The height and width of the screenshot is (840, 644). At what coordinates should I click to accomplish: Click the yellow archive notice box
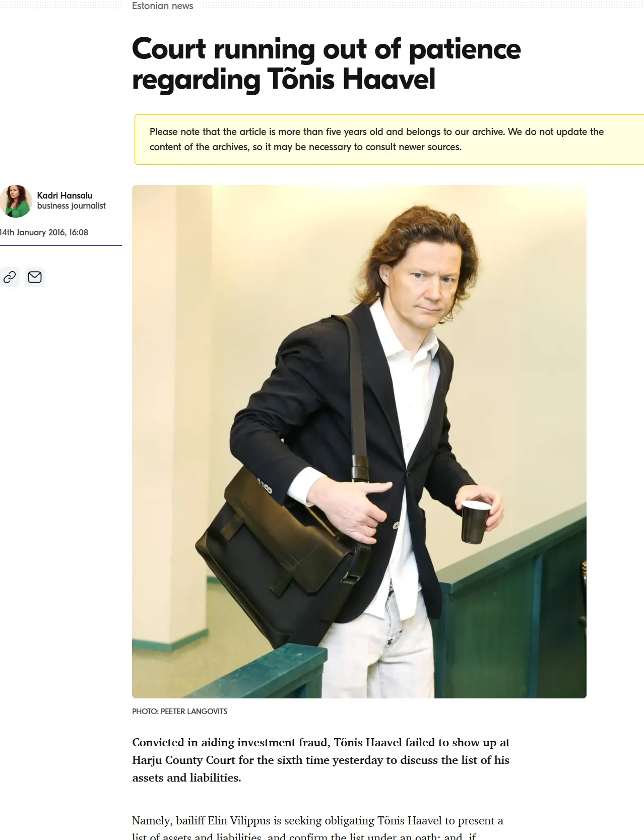[389, 140]
